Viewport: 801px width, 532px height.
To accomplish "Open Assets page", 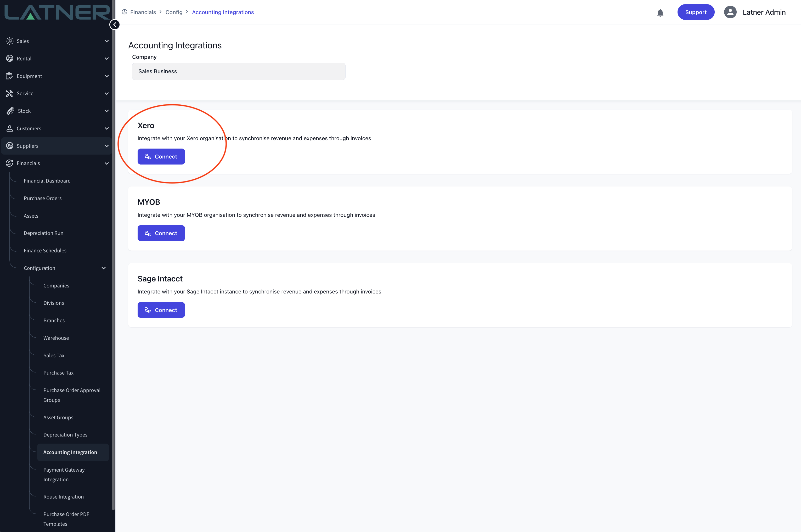I will coord(31,216).
